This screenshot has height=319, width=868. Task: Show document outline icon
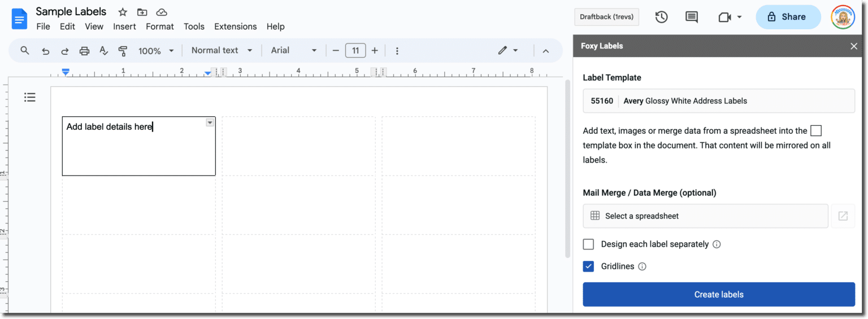click(30, 97)
